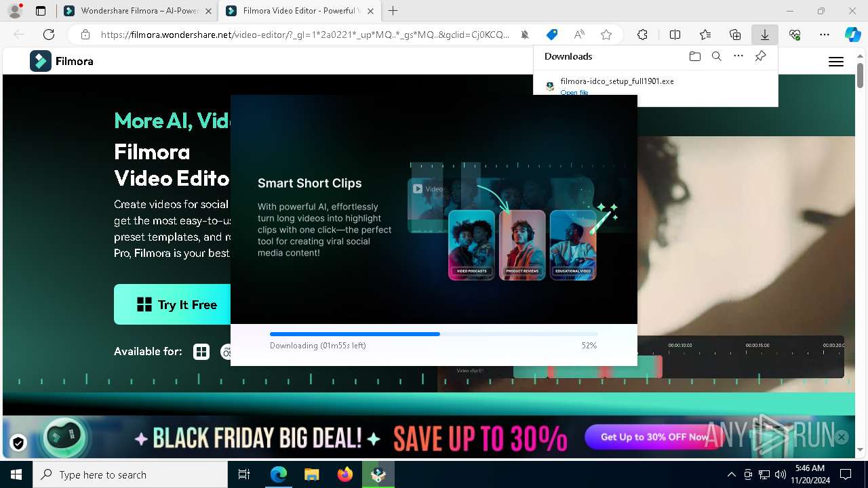868x488 pixels.
Task: Open the Extensions puzzle icon
Action: click(x=642, y=35)
